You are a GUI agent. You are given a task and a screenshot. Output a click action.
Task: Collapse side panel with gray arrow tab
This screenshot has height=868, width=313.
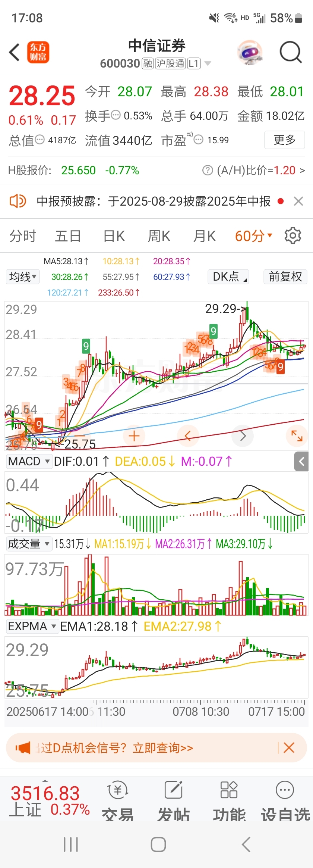coord(301,462)
